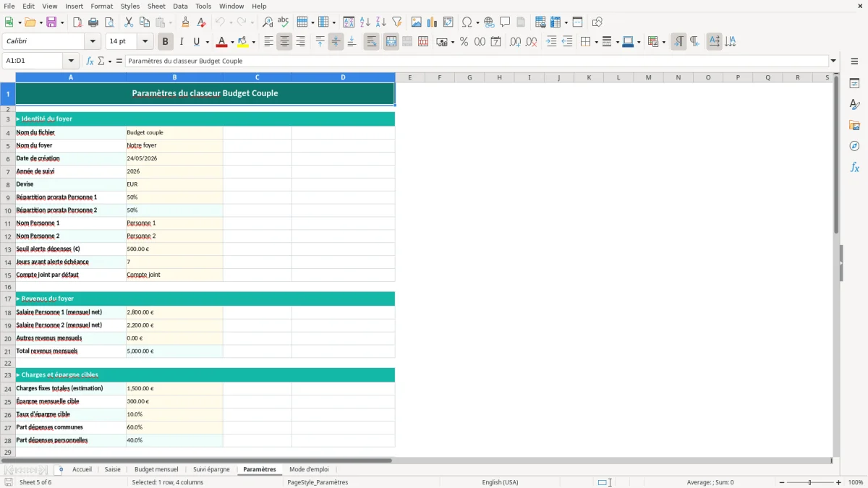Sort descending
868x488 pixels.
[x=381, y=22]
